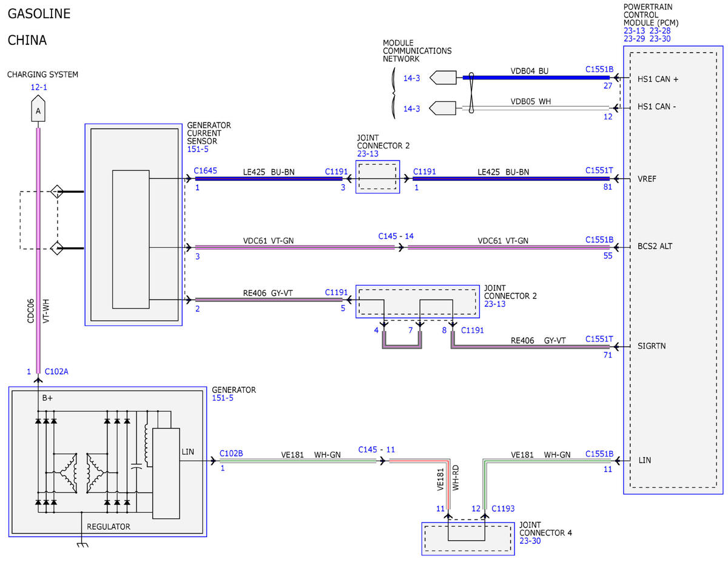Click the "GASOLINE" heading
The height and width of the screenshot is (562, 728).
pos(39,13)
